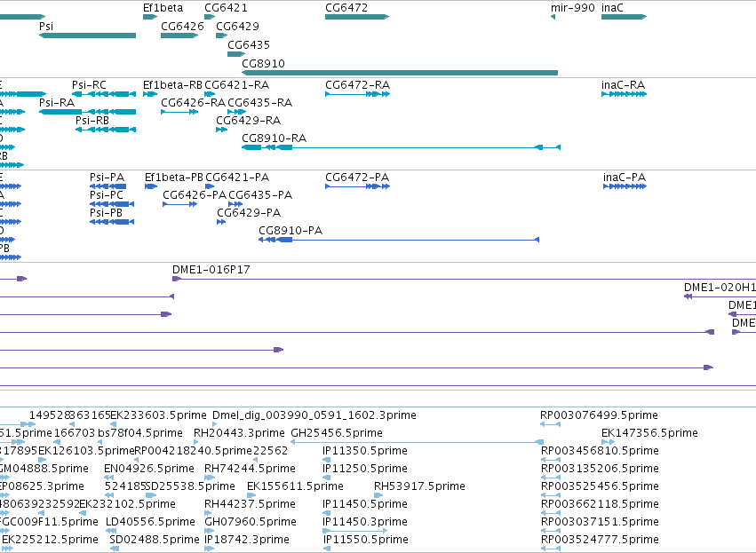
Task: Click the mir-990 gene label
Action: (573, 8)
